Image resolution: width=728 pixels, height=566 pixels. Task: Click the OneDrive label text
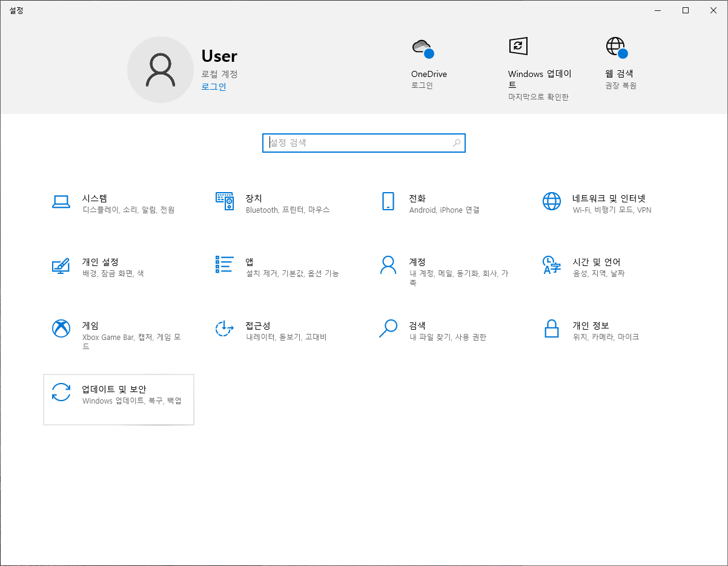click(429, 74)
